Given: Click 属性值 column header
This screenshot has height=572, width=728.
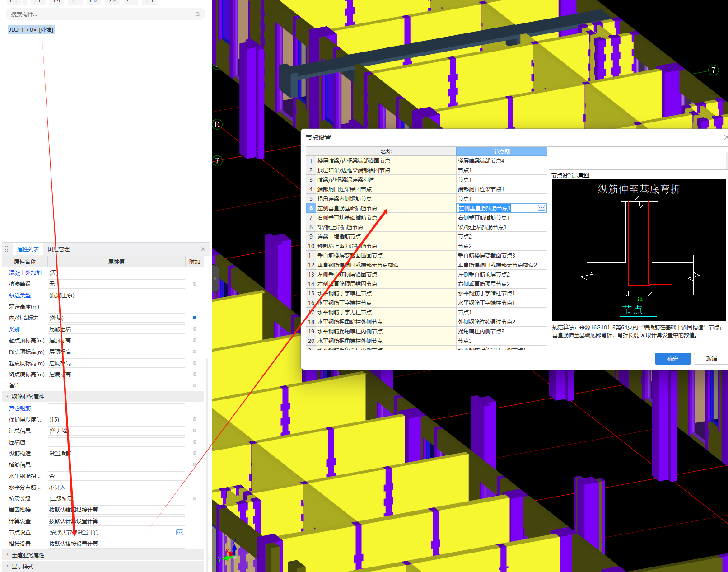Looking at the screenshot, I should tap(117, 262).
